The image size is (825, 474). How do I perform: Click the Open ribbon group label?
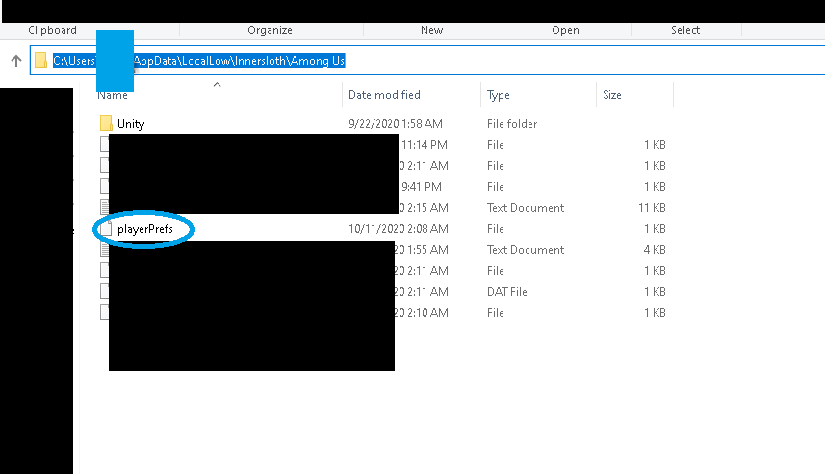566,30
